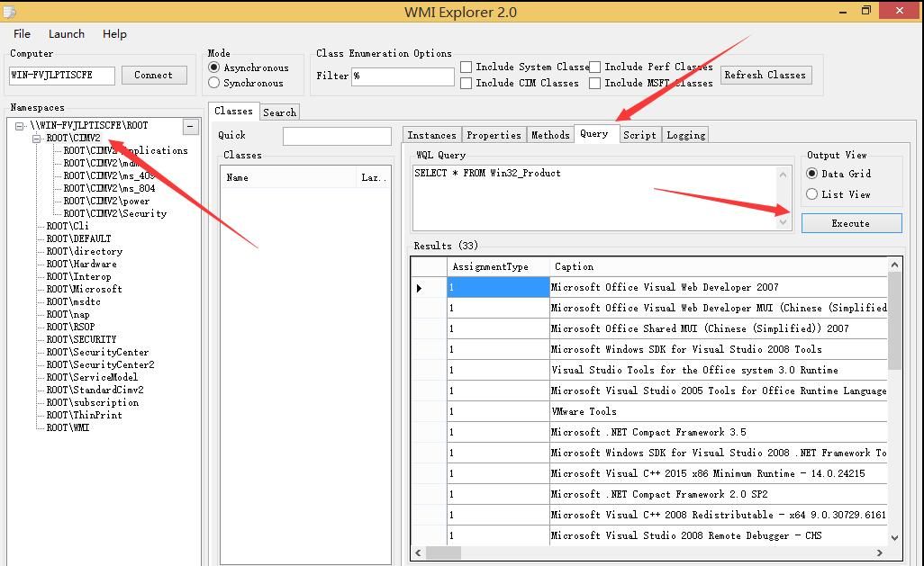Select the VMware Tools caption cell
The image size is (924, 566).
coord(719,412)
